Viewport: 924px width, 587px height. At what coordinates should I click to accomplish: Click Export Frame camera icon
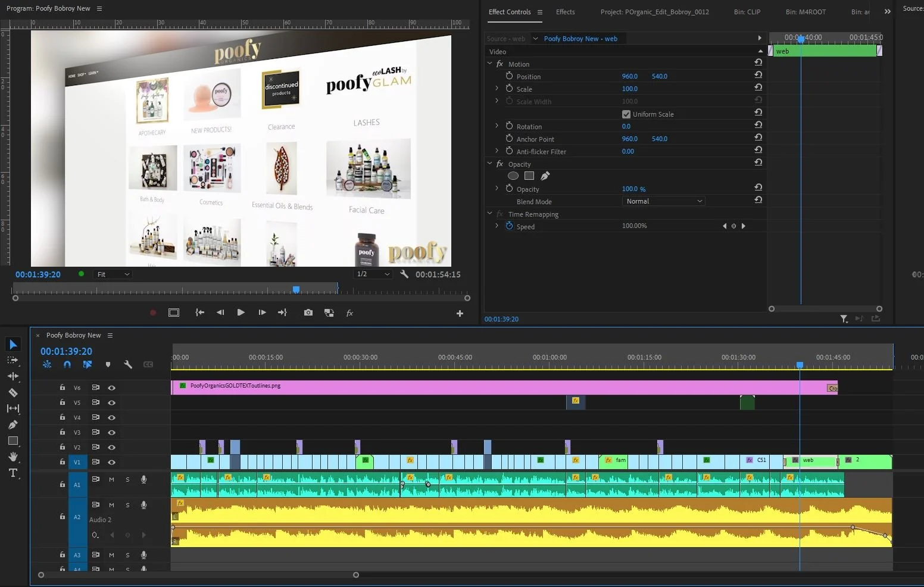[x=308, y=313]
